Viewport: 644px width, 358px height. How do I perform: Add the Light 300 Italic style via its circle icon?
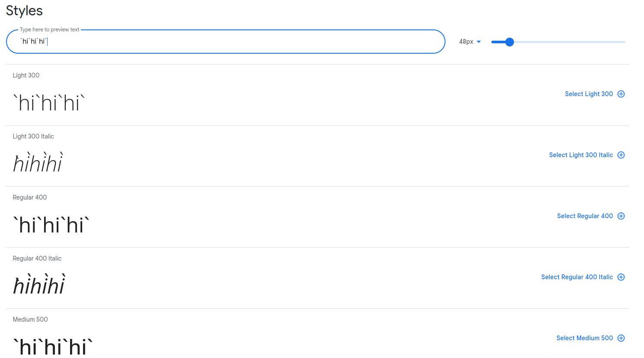point(621,155)
